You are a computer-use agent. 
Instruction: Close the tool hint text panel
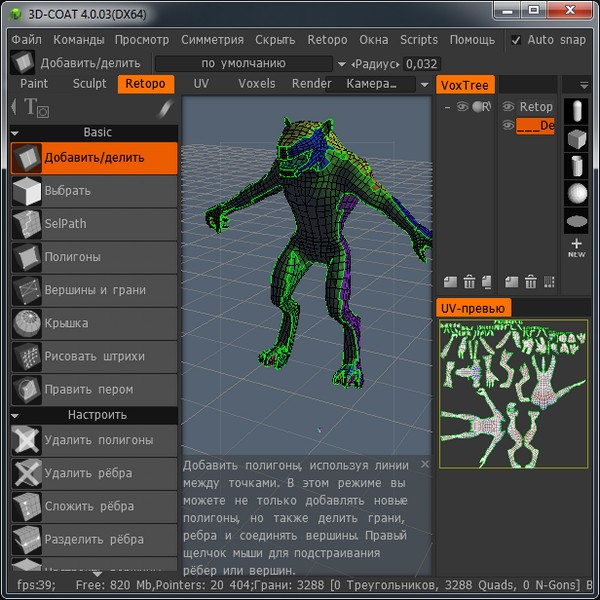pyautogui.click(x=425, y=464)
